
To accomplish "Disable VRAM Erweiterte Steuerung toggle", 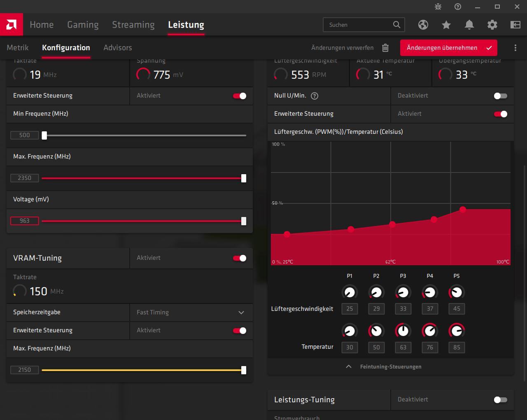I will 240,331.
